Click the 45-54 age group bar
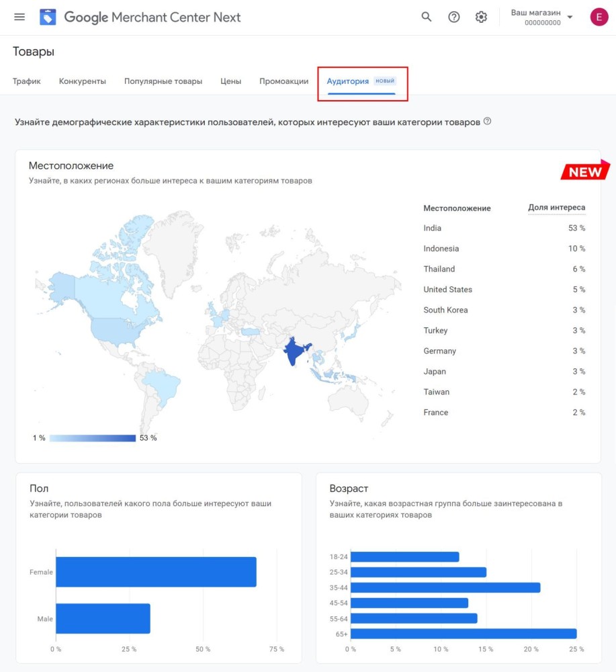Screen dimensions: 616x672 pos(410,603)
